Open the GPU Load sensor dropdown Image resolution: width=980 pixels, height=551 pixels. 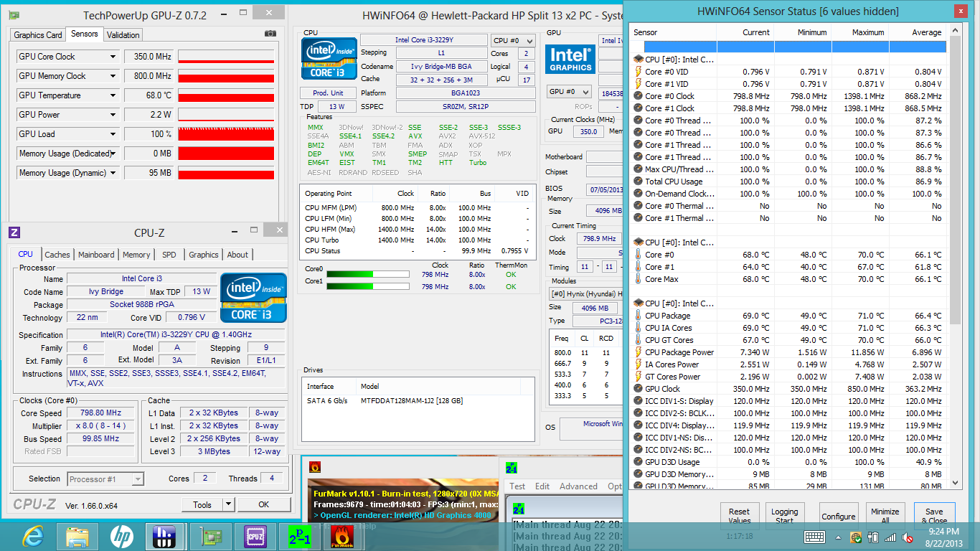113,134
